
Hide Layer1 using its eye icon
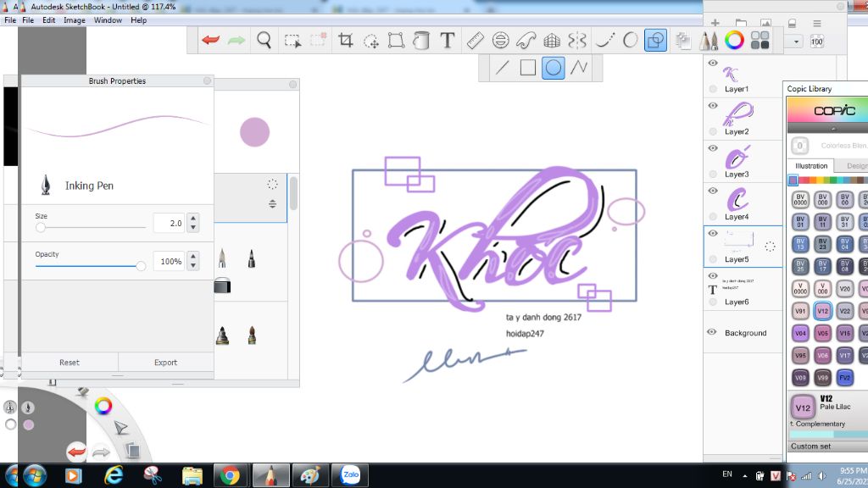(x=713, y=63)
